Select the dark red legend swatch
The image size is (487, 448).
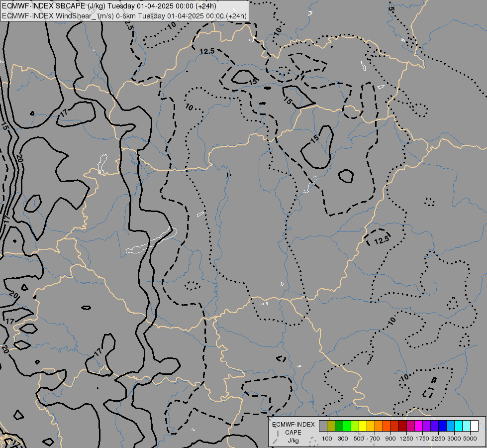pyautogui.click(x=402, y=426)
